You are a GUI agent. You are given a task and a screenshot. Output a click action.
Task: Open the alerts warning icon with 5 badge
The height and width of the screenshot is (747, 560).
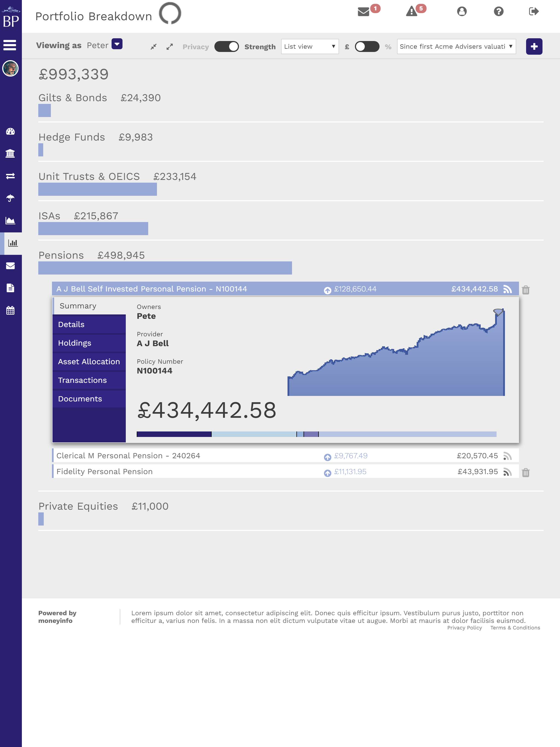pos(412,11)
